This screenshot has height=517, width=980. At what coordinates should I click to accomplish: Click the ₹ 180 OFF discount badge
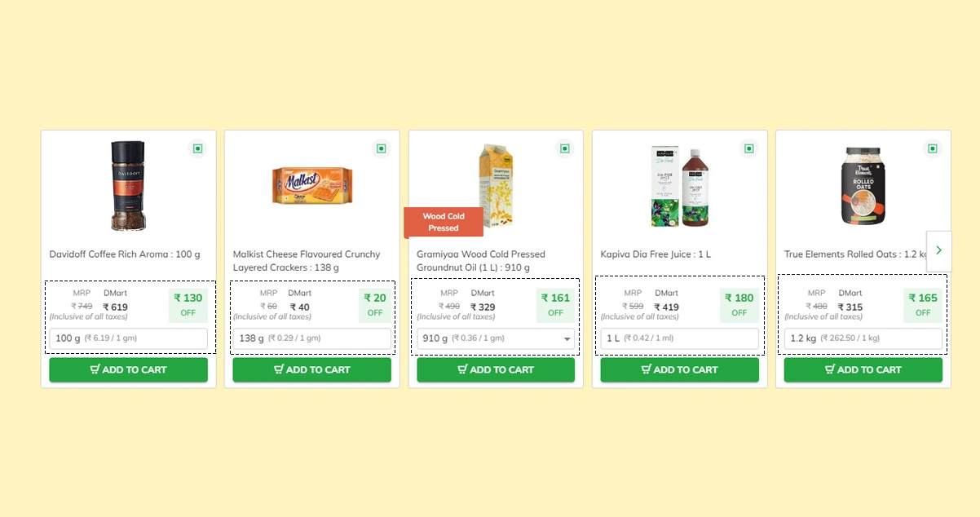point(739,304)
